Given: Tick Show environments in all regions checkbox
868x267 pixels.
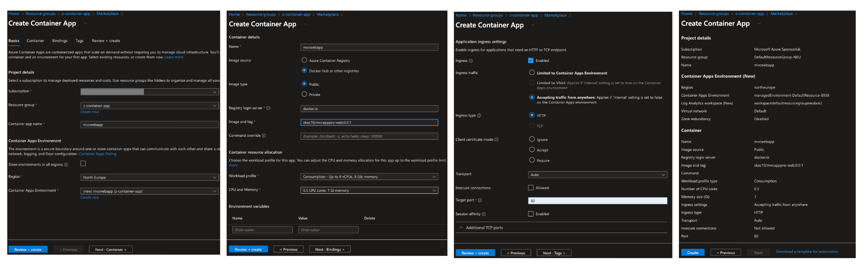Looking at the screenshot, I should 83,163.
